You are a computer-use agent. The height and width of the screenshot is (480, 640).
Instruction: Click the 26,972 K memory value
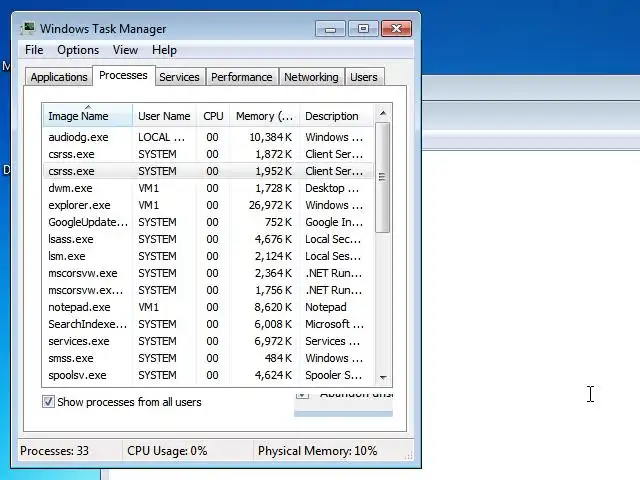click(270, 205)
